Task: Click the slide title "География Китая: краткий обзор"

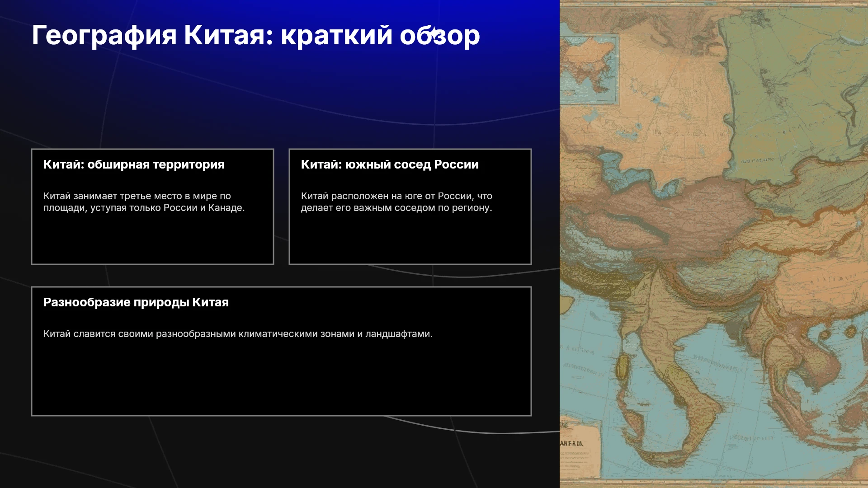Action: tap(256, 35)
